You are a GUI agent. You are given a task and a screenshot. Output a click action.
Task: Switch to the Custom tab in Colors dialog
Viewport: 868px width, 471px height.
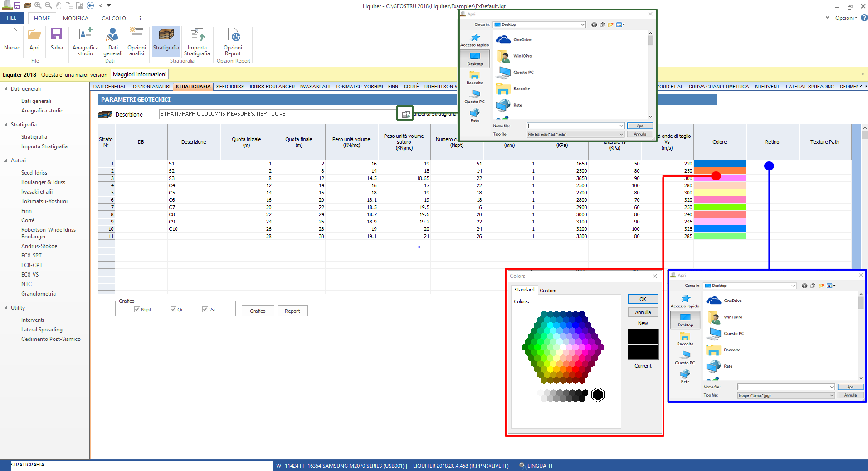pyautogui.click(x=548, y=291)
